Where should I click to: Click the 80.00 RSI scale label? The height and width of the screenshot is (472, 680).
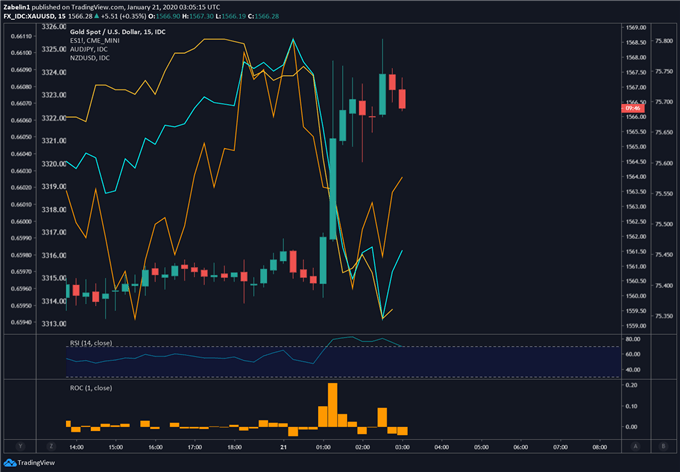[633, 339]
